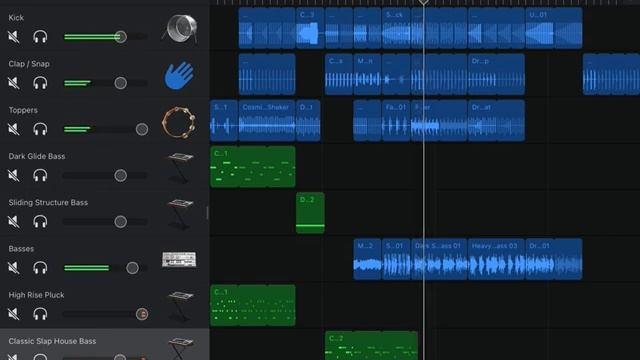Screen dimensions: 640x360
Task: Solo the Sliding Structure Bass track
Action: pos(40,222)
